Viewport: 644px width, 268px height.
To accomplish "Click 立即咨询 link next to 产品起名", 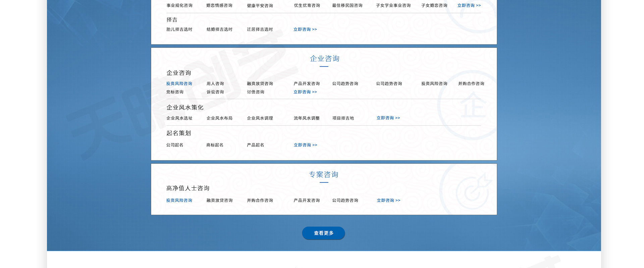I will [305, 145].
